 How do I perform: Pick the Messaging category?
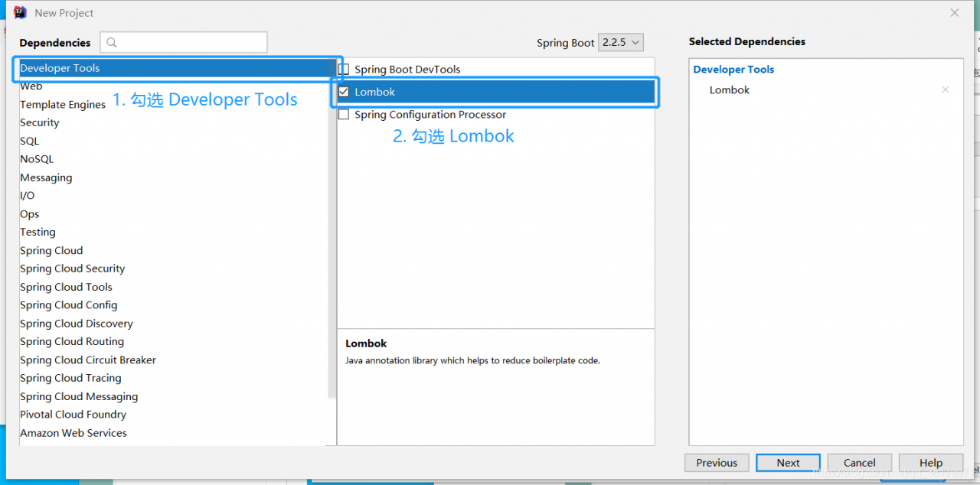(x=46, y=177)
